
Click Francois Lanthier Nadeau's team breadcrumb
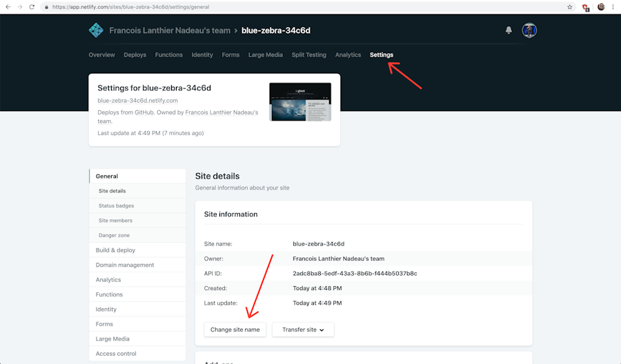pos(170,30)
